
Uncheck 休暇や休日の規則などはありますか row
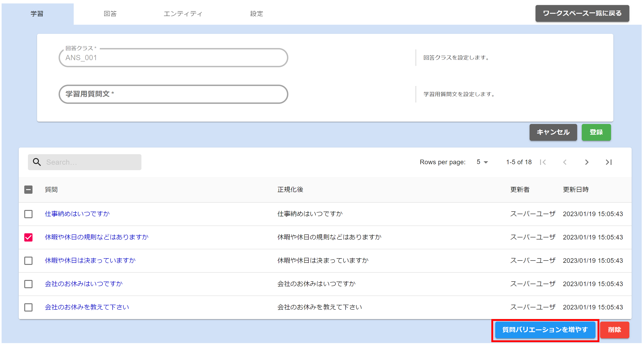click(x=28, y=237)
